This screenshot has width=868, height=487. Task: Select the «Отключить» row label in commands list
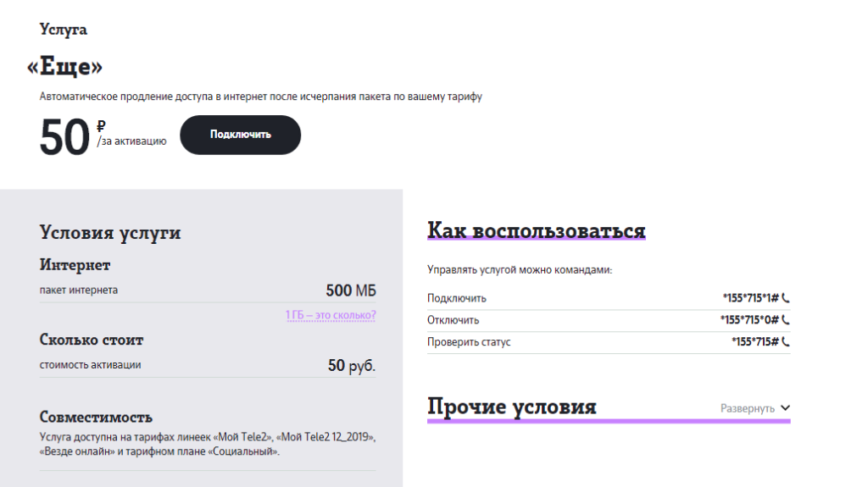(453, 320)
